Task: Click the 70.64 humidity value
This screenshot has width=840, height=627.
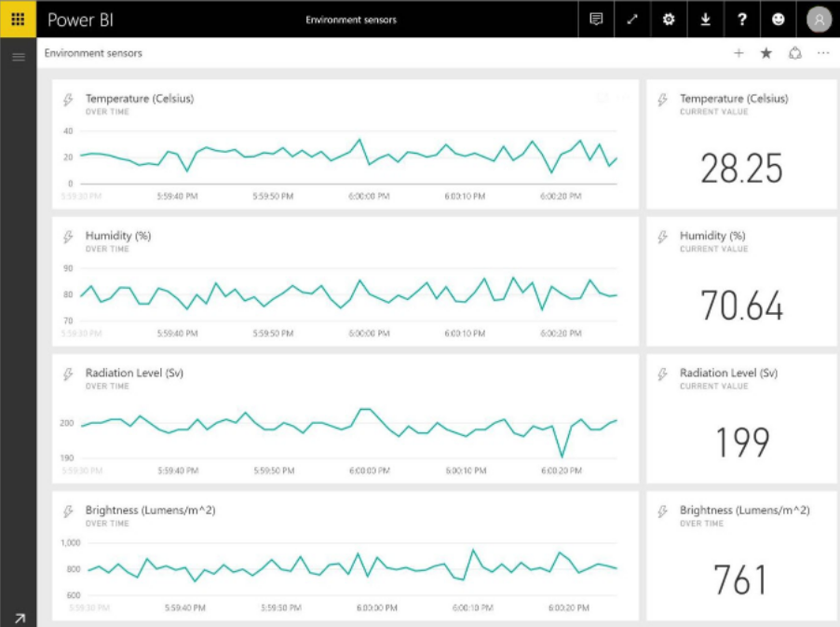Action: point(741,306)
